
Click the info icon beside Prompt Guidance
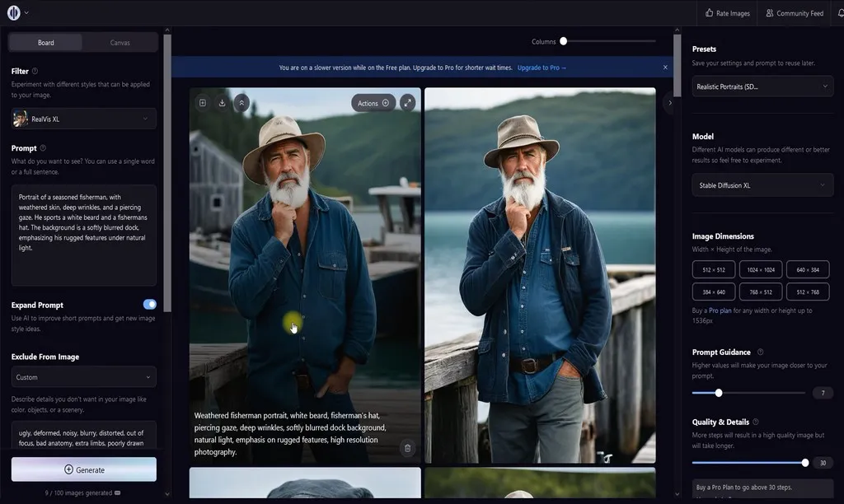pyautogui.click(x=760, y=352)
